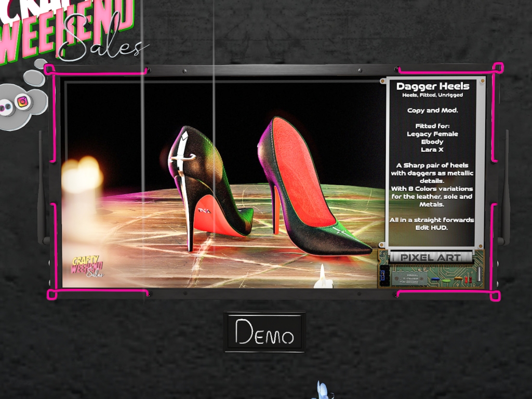Image resolution: width=532 pixels, height=399 pixels.
Task: Click the 'Copy and Mod.' permissions text
Action: tap(433, 111)
